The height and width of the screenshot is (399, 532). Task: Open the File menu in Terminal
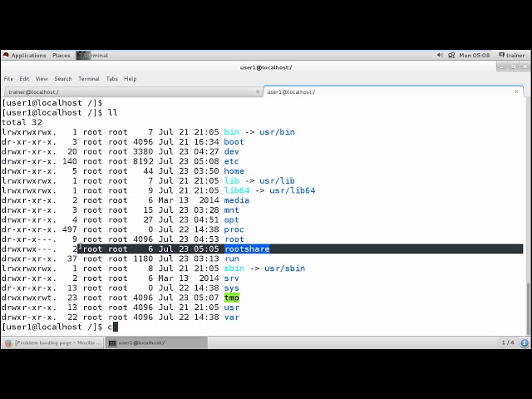(9, 79)
